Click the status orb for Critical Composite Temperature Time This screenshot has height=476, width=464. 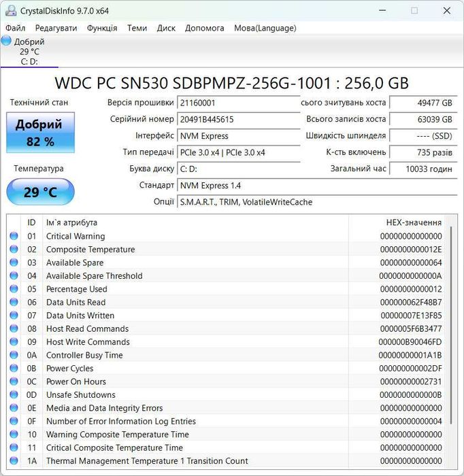tap(14, 447)
